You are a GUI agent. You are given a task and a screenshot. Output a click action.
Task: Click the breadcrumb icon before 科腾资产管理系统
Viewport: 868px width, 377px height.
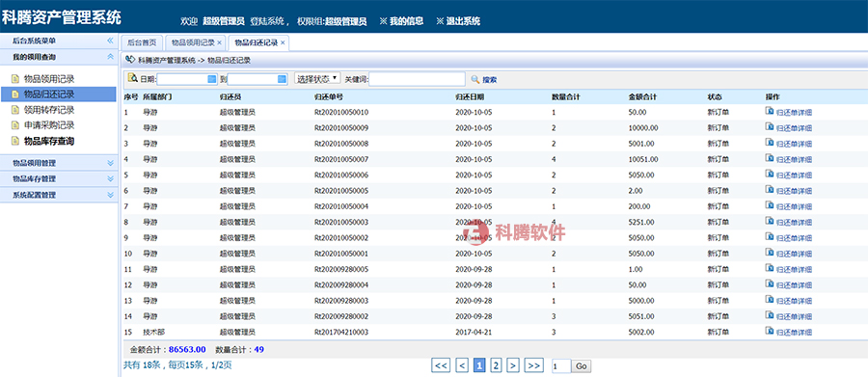[x=130, y=59]
